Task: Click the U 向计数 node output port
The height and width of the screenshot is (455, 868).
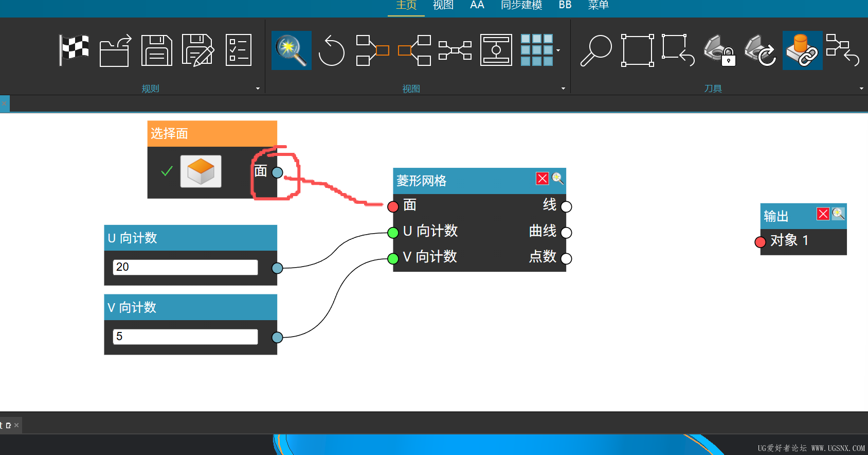Action: pos(277,268)
